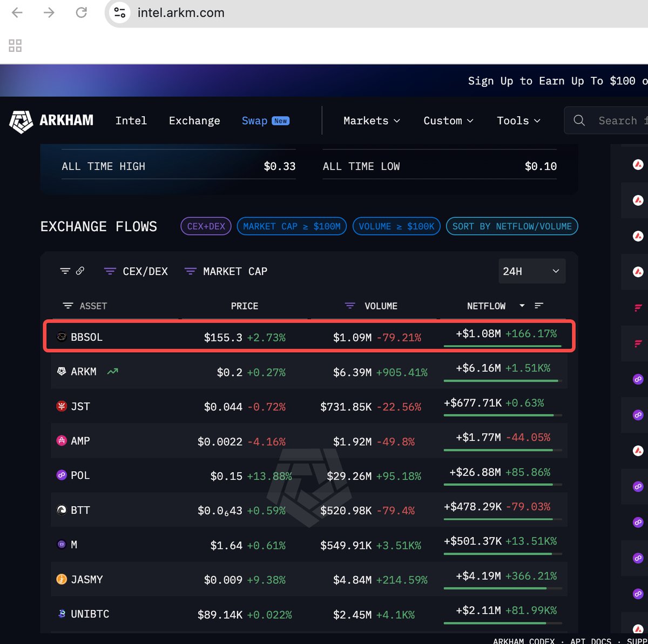This screenshot has height=644, width=648.
Task: Click the ALL TIME HIGH value $0.33
Action: (280, 166)
